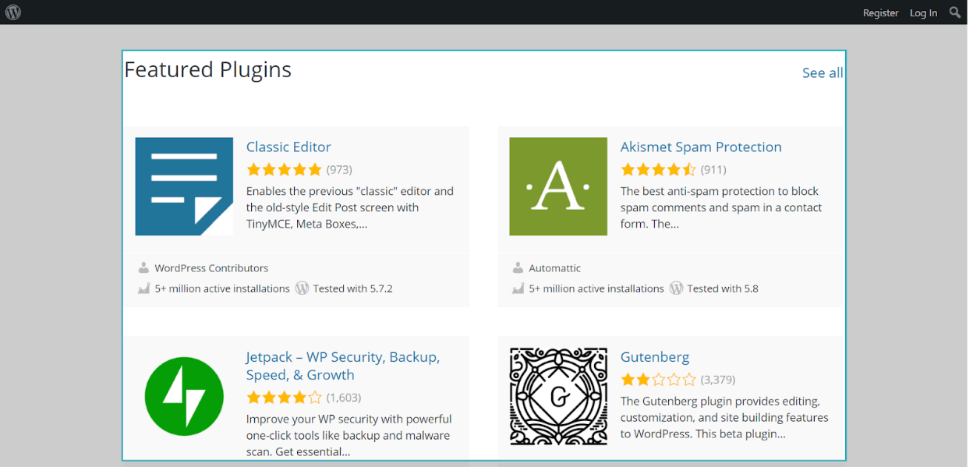Click the (973) rating count
Image resolution: width=980 pixels, height=467 pixels.
(339, 169)
